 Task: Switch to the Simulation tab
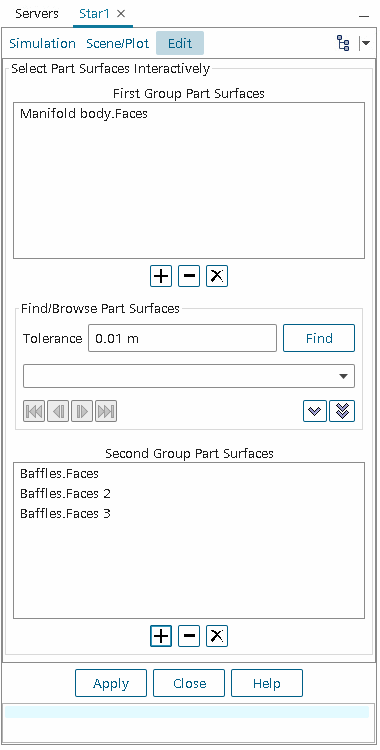point(42,44)
